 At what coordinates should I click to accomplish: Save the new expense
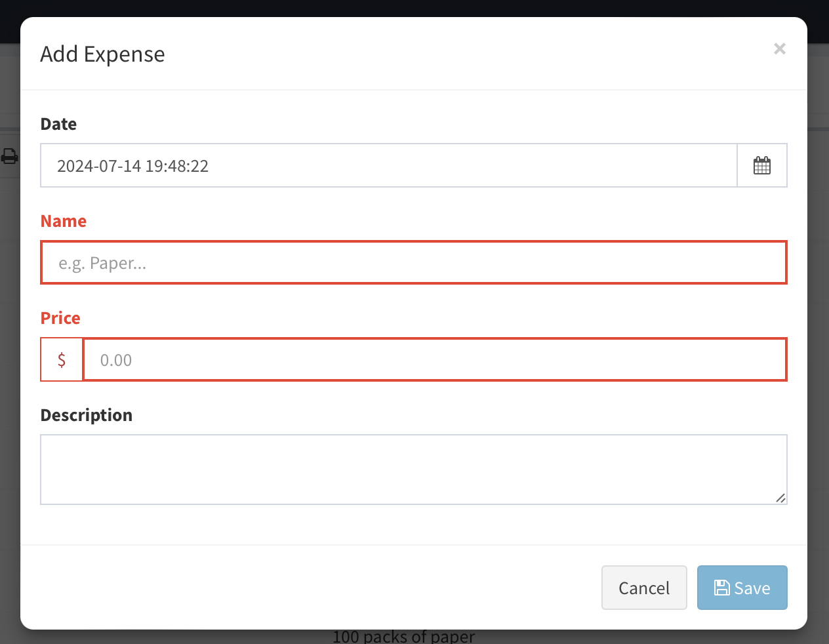coord(742,588)
